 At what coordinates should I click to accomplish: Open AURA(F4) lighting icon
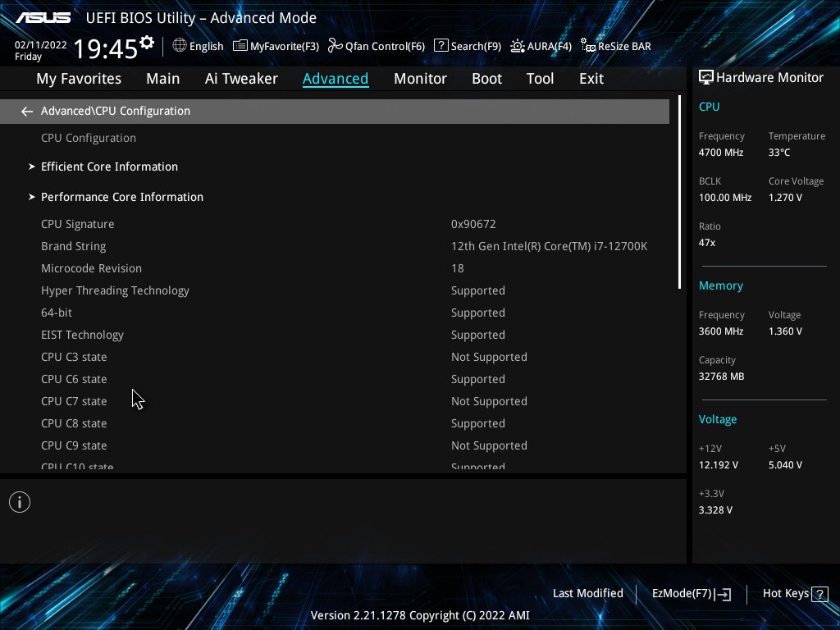coord(518,46)
